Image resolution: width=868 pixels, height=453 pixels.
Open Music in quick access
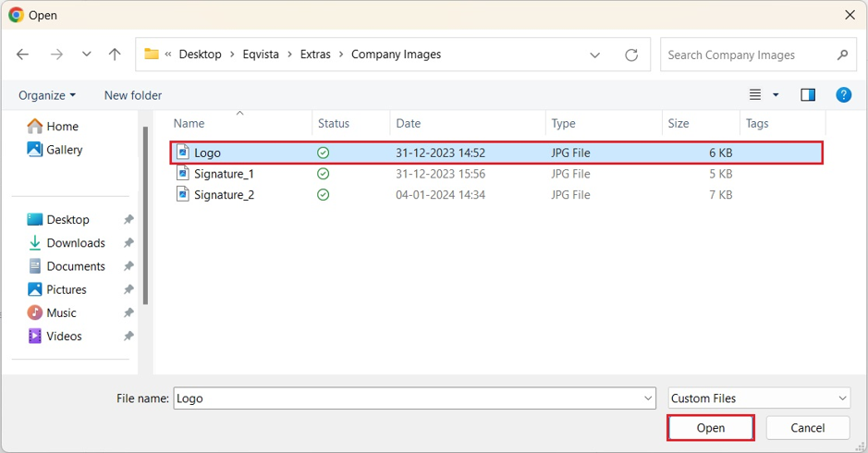pyautogui.click(x=52, y=312)
